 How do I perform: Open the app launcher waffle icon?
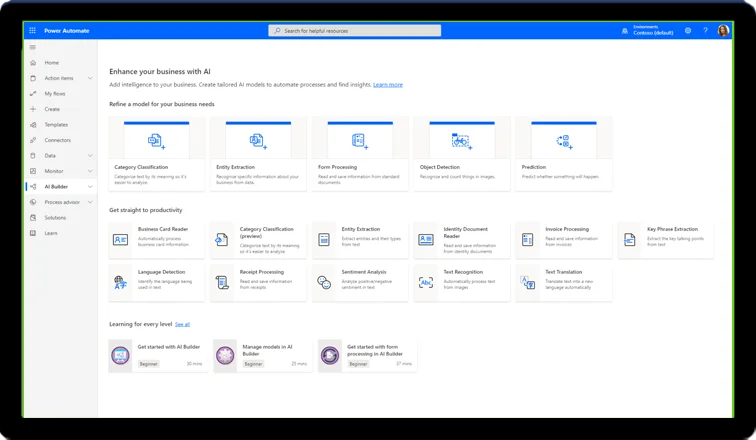coord(33,31)
